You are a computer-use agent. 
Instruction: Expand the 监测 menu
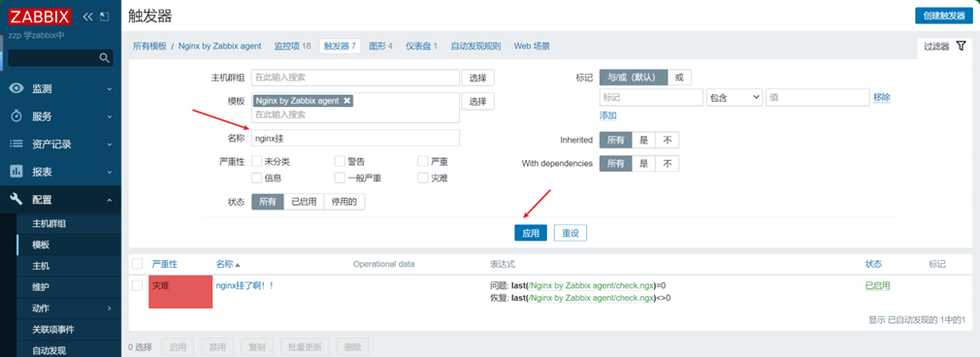110,89
